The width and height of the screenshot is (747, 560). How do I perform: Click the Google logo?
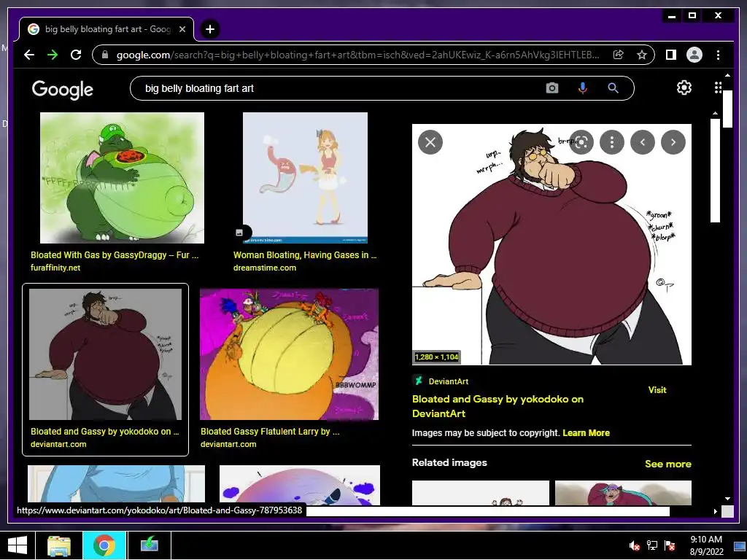coord(63,89)
